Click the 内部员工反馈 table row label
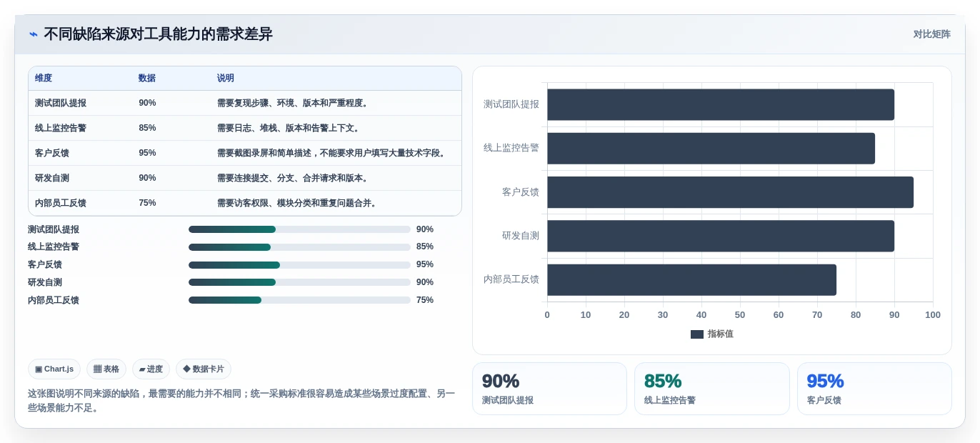 (x=61, y=203)
